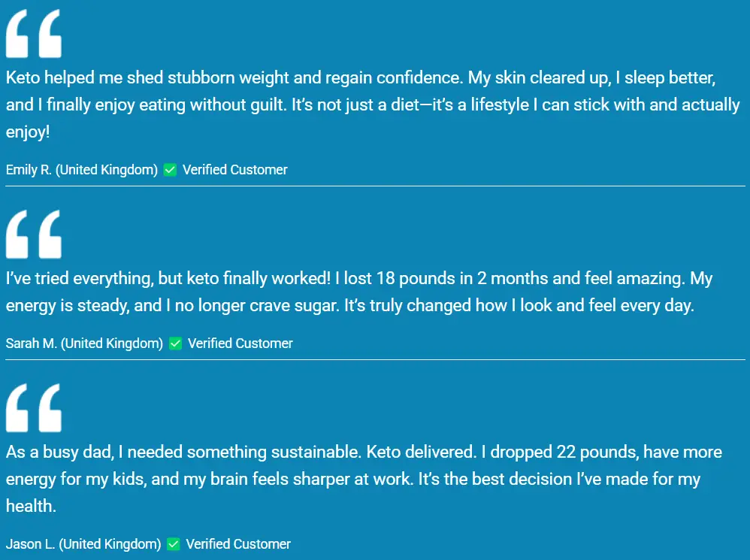Click Verified Customer label next to Jason L.
Image resolution: width=750 pixels, height=560 pixels.
pyautogui.click(x=238, y=544)
